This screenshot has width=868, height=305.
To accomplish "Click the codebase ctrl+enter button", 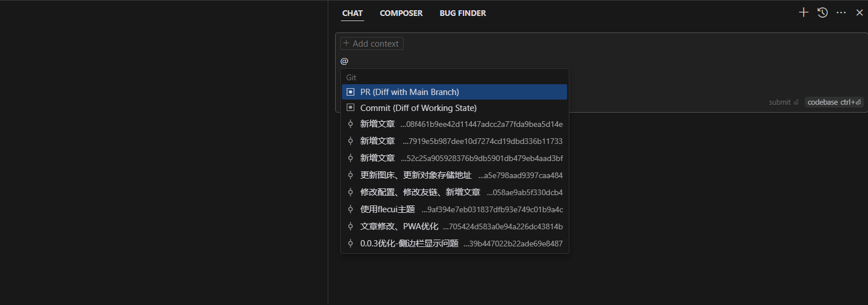I will click(834, 102).
